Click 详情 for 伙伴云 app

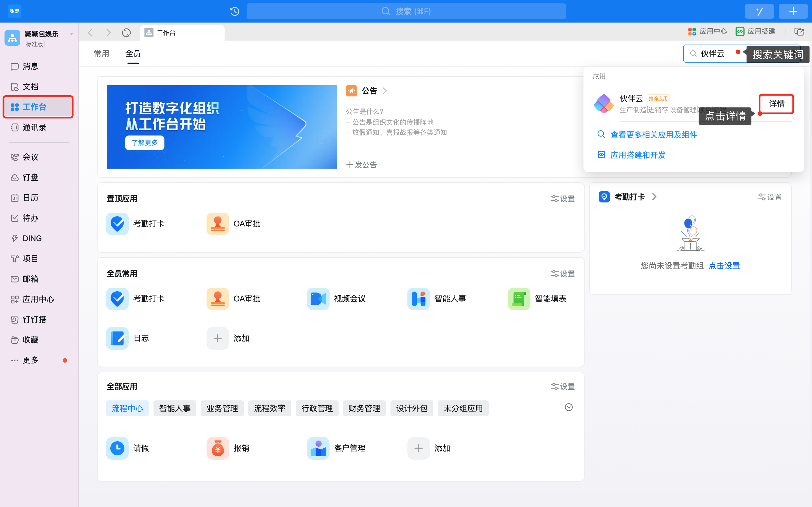(776, 104)
